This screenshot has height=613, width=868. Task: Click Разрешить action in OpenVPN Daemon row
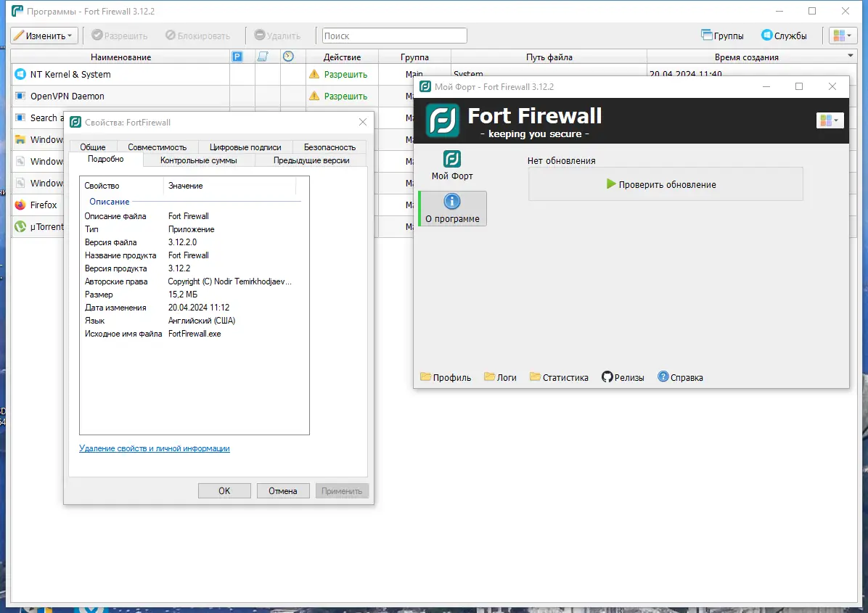coord(345,96)
